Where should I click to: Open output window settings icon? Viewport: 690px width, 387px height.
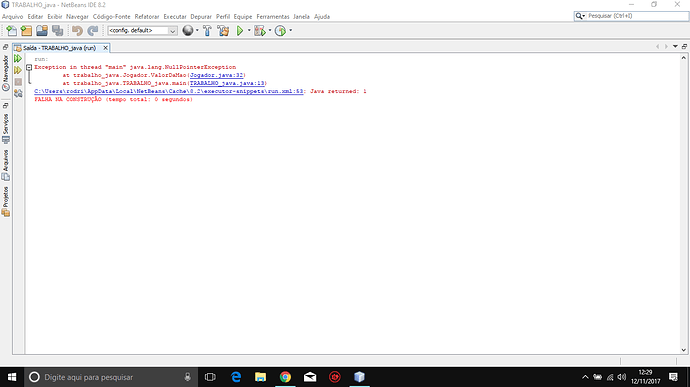18,93
